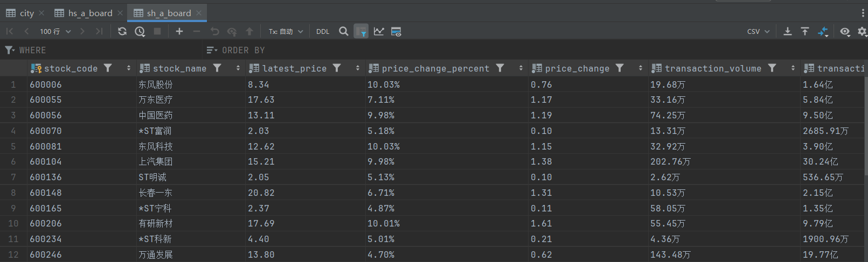Click the DDL button

[x=323, y=31]
